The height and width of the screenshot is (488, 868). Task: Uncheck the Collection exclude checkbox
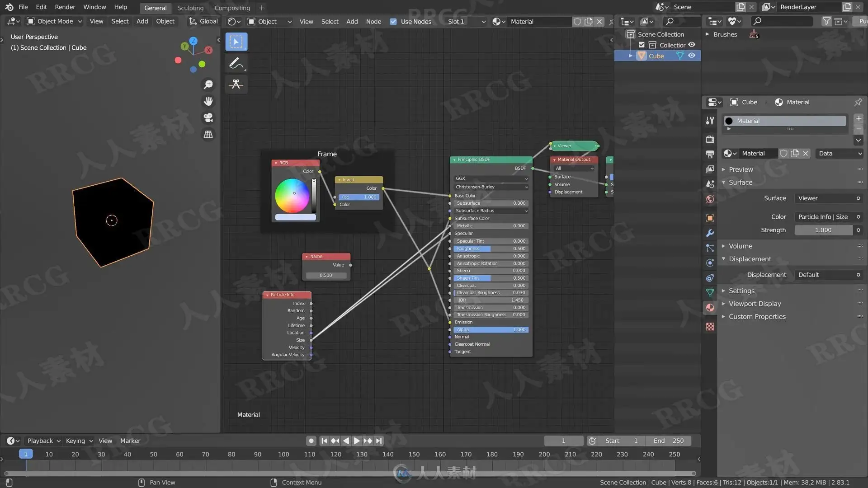[642, 45]
